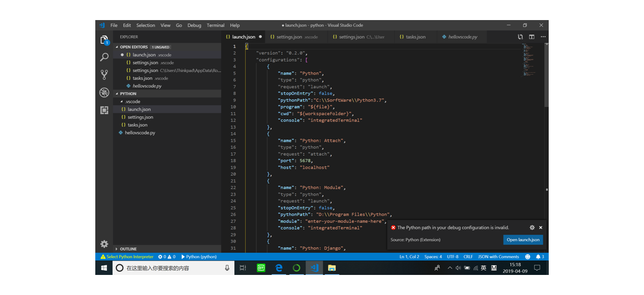Open Microsoft Edge from the taskbar
This screenshot has height=295, width=644.
click(279, 268)
